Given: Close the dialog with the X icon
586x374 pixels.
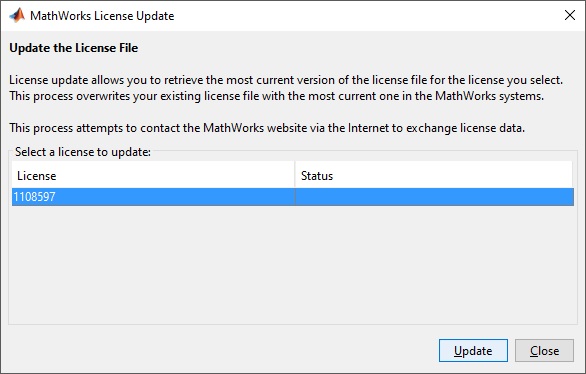Looking at the screenshot, I should tap(570, 15).
